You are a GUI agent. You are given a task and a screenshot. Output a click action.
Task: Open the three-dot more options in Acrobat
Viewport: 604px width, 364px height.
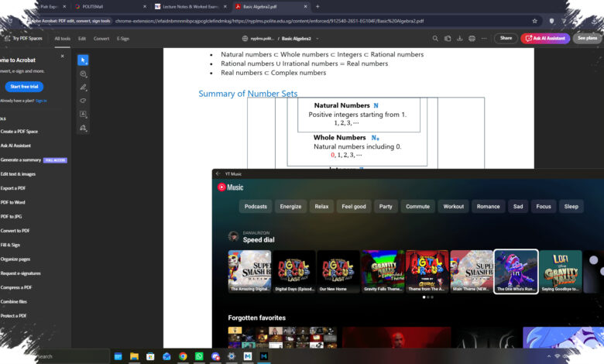[484, 39]
